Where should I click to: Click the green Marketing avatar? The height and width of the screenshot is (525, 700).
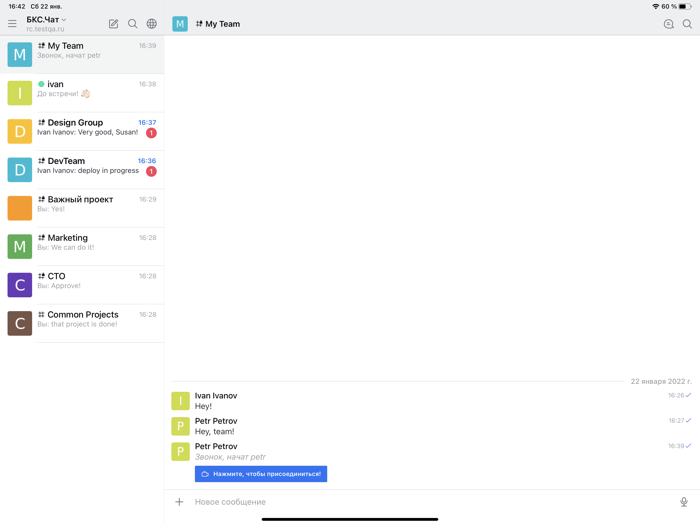pyautogui.click(x=20, y=246)
